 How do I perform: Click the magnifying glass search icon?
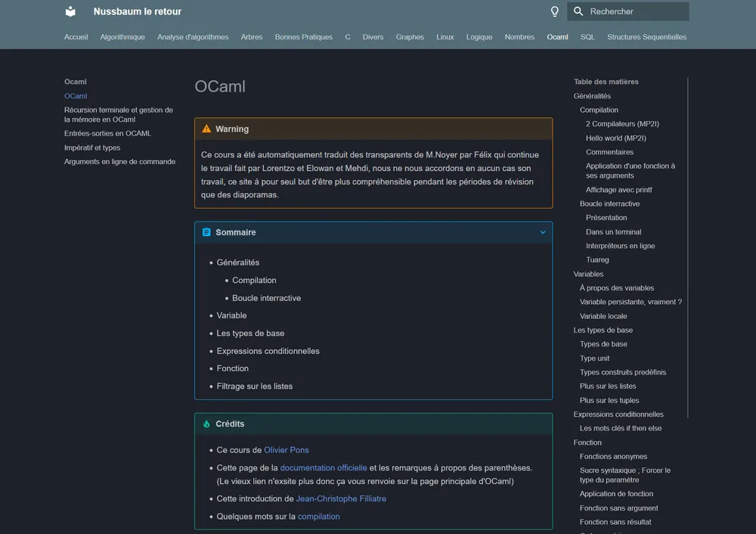coord(578,11)
